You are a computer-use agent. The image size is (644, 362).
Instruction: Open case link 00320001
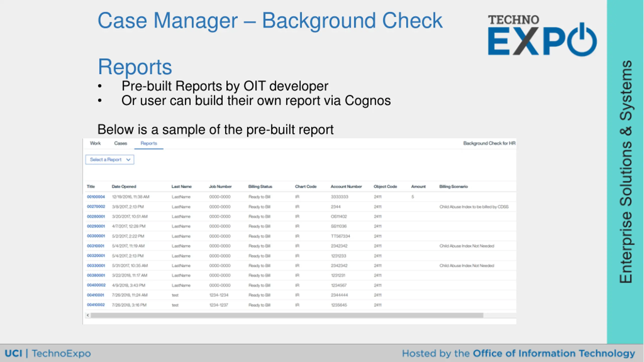(96, 256)
